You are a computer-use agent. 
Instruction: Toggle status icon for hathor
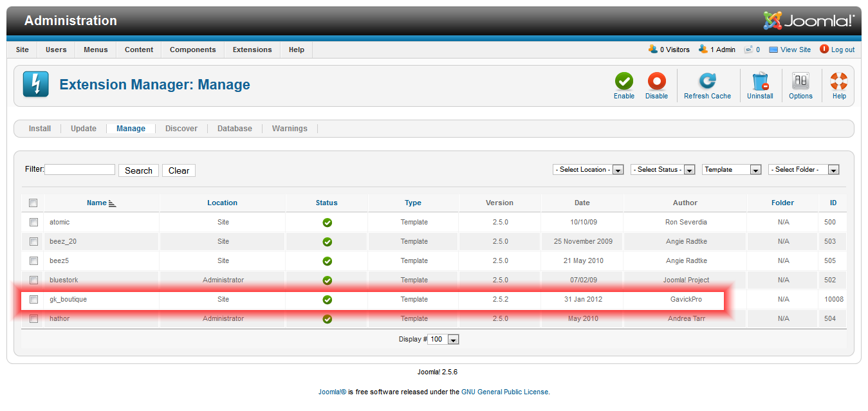327,319
